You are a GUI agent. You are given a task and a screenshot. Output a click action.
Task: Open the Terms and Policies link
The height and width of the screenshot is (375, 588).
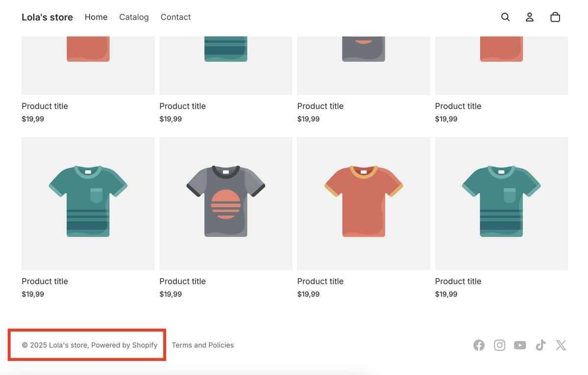pos(202,345)
